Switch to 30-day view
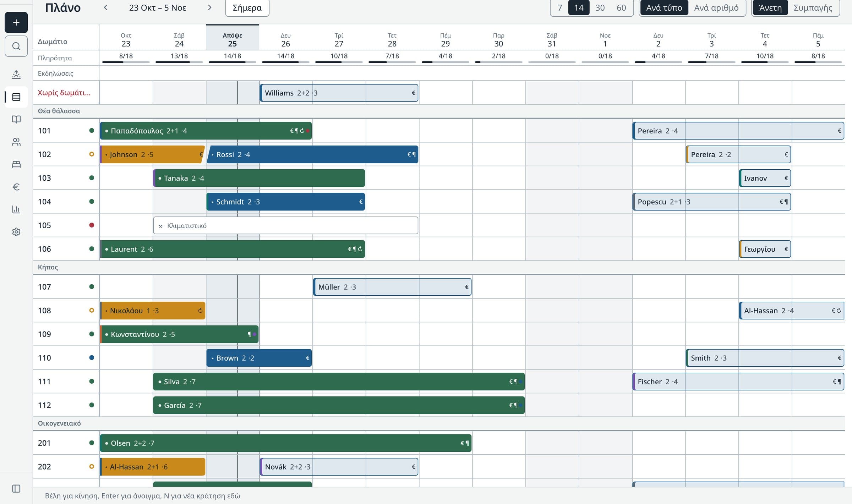 pos(600,8)
